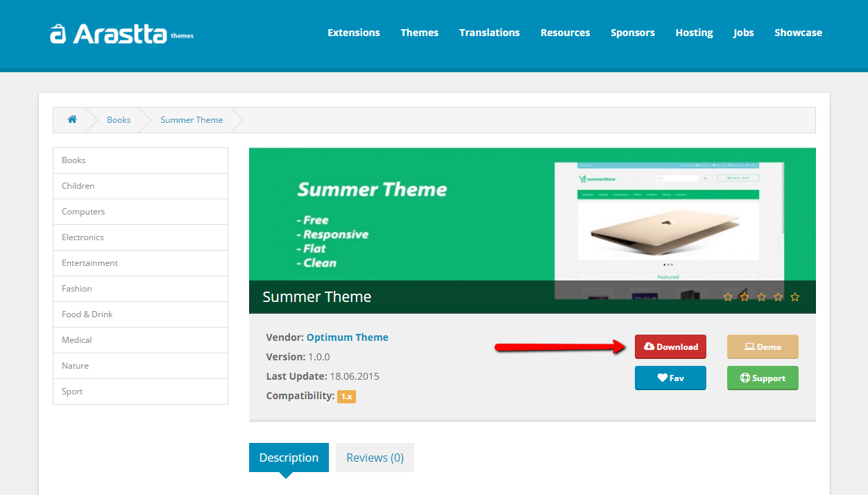Image resolution: width=868 pixels, height=495 pixels.
Task: Select the Sport category
Action: tap(140, 392)
